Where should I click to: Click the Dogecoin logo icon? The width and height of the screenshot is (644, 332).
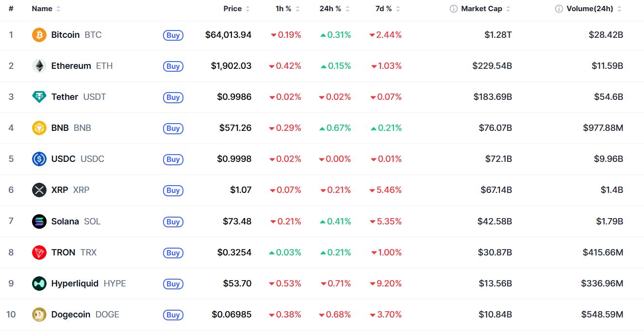39,315
